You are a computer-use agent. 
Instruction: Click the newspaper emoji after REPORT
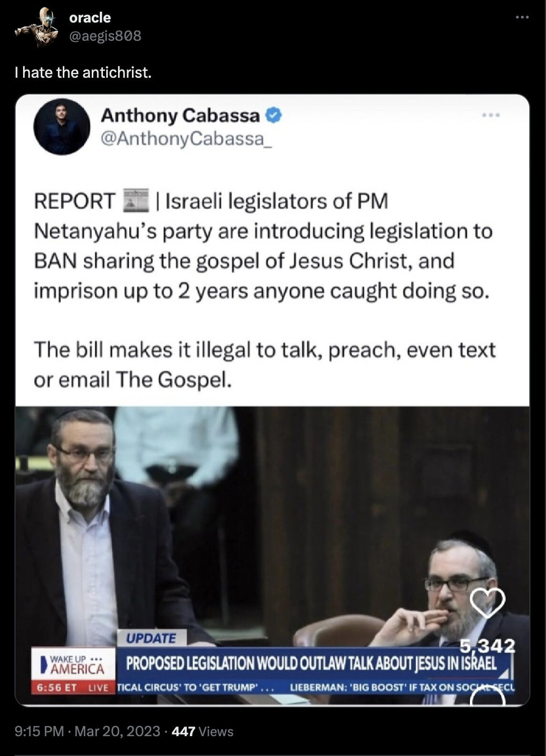pos(136,201)
